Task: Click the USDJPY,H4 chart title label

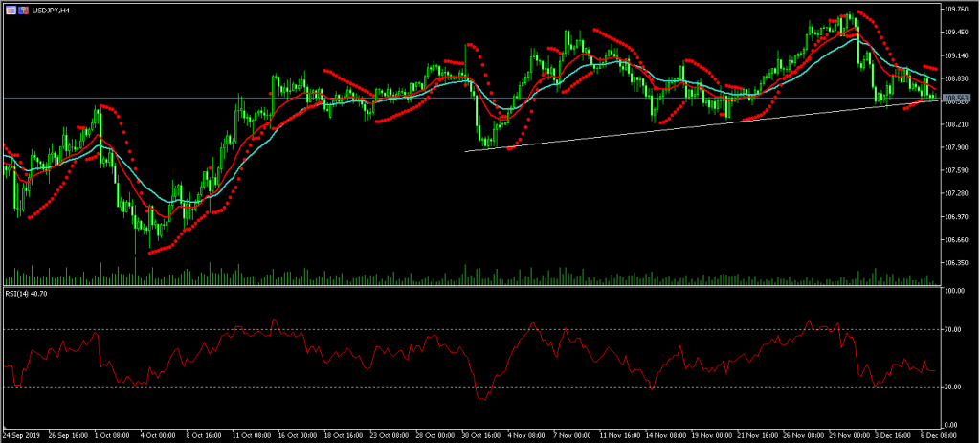Action: (x=52, y=10)
